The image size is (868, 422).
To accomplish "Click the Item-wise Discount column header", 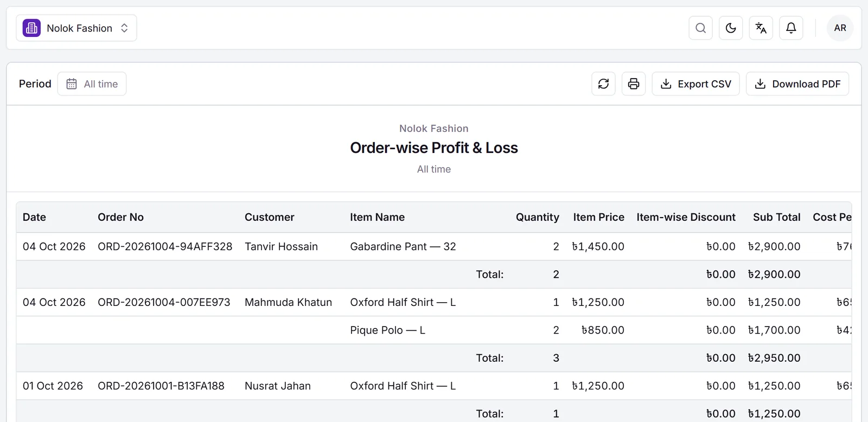I will point(686,218).
